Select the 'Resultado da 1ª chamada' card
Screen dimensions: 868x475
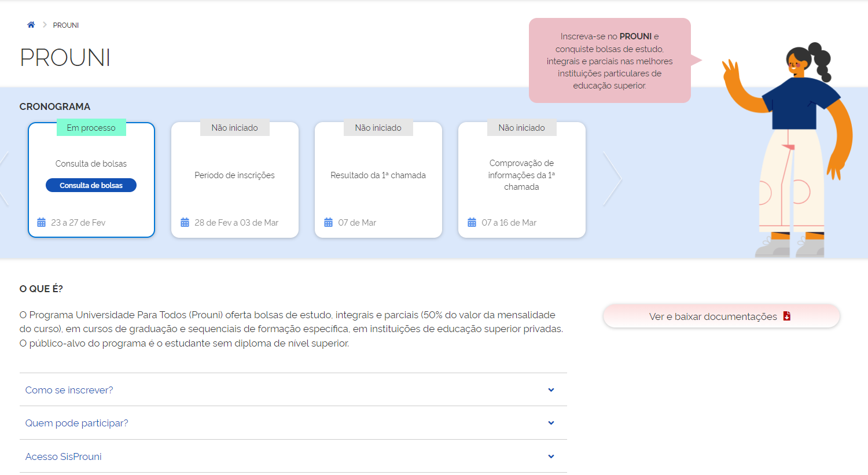point(378,179)
